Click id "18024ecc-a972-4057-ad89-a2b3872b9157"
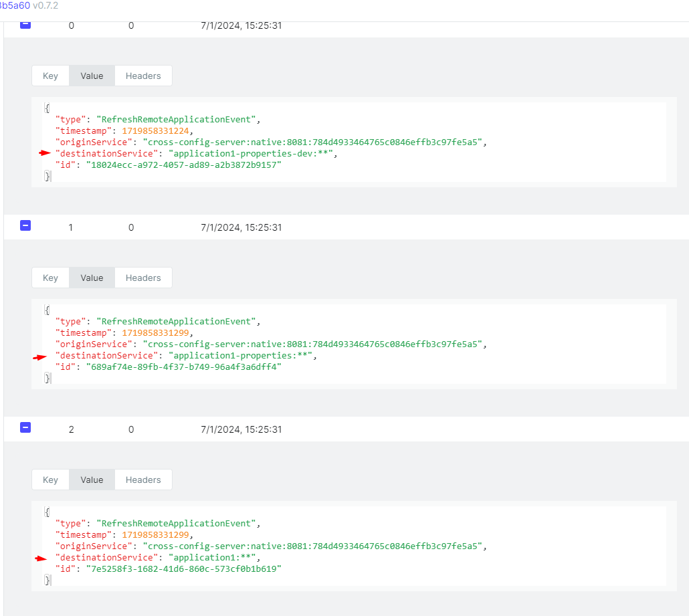The image size is (689, 616). pos(184,165)
